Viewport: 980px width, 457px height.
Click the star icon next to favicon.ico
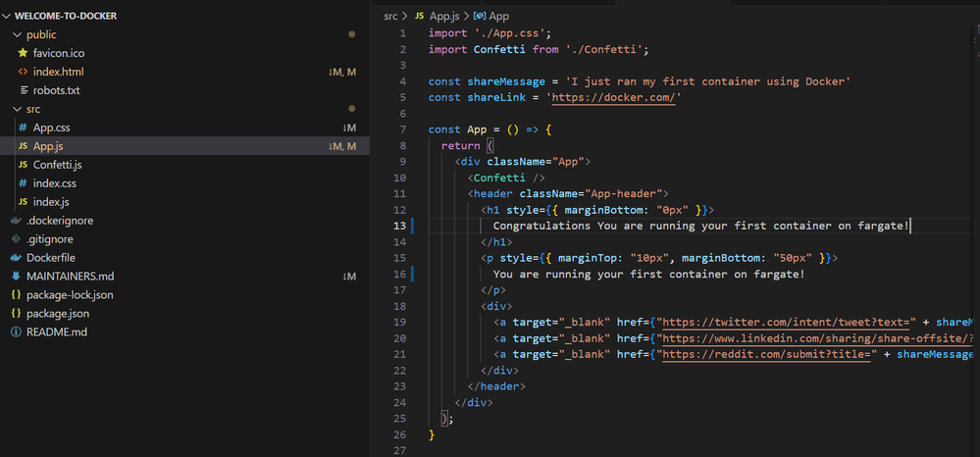point(23,53)
